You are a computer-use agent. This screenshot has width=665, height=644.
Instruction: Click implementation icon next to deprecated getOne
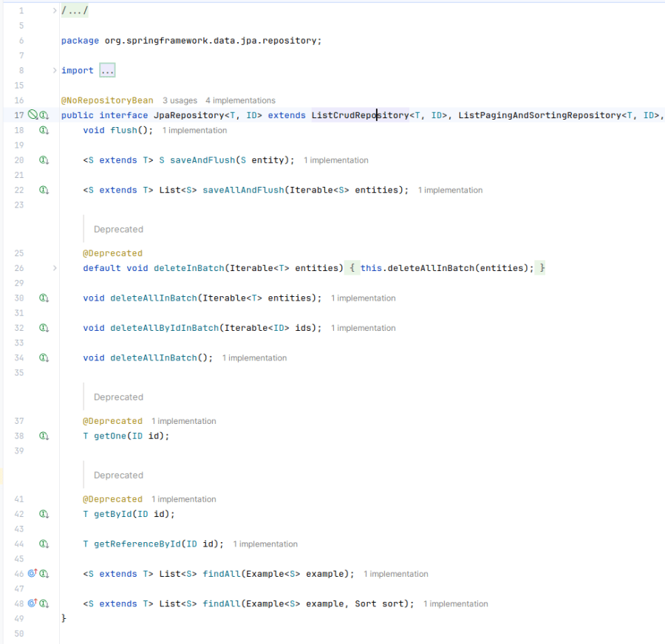coord(44,435)
